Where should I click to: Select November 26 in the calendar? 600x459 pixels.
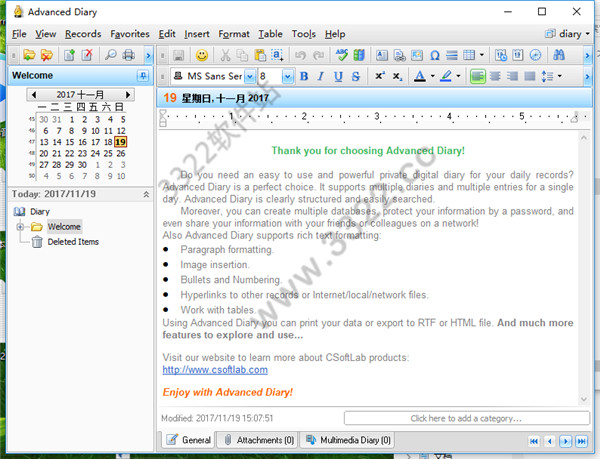coord(121,153)
